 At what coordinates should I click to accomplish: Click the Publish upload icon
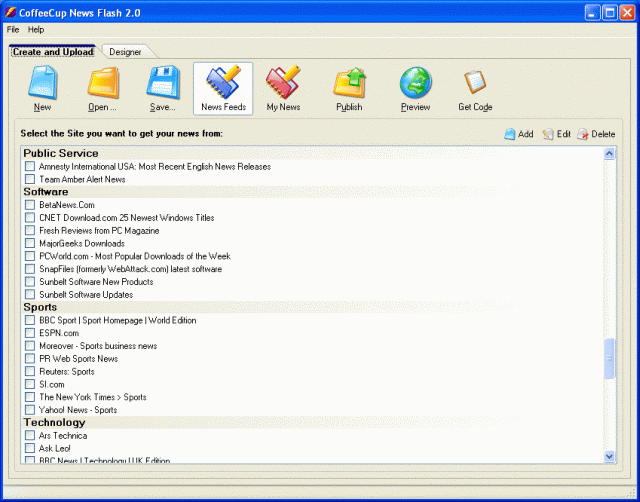[349, 83]
